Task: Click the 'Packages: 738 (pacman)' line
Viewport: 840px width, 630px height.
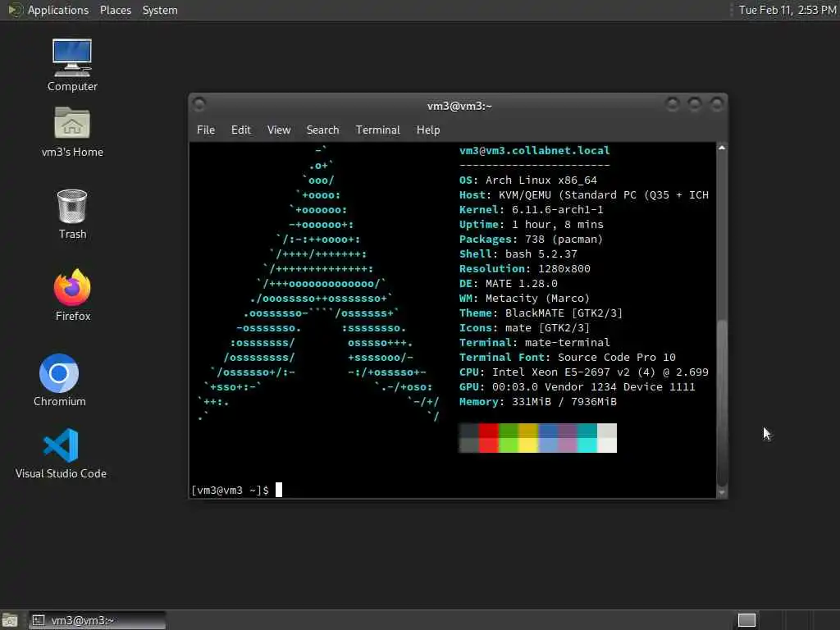Action: pos(531,239)
